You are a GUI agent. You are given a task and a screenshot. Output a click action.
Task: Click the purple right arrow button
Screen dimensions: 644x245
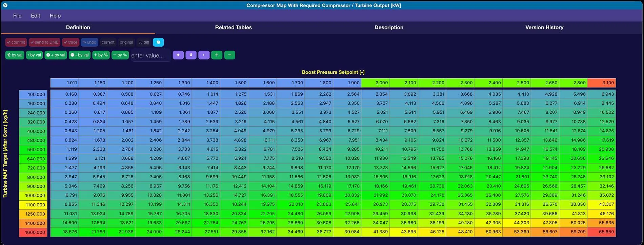click(x=178, y=55)
